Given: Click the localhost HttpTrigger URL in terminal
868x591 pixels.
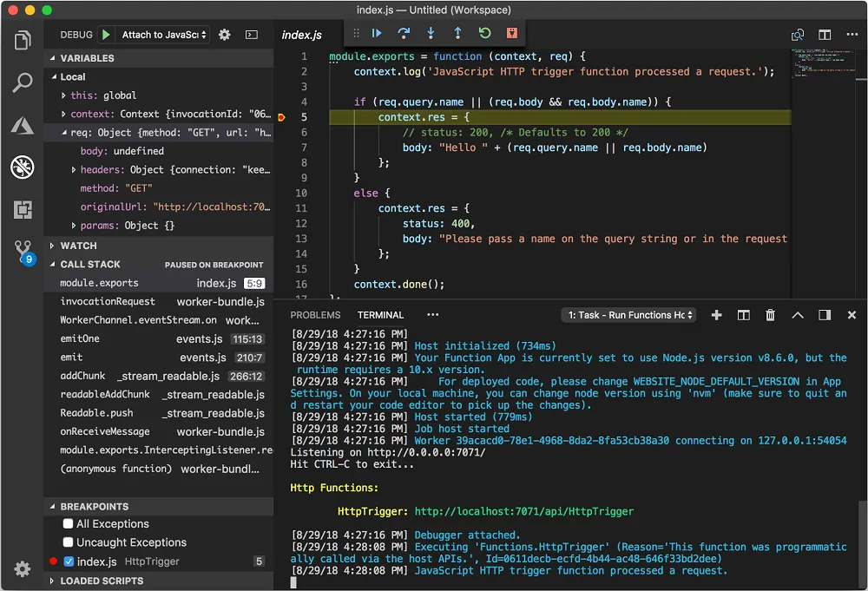Looking at the screenshot, I should (x=523, y=512).
